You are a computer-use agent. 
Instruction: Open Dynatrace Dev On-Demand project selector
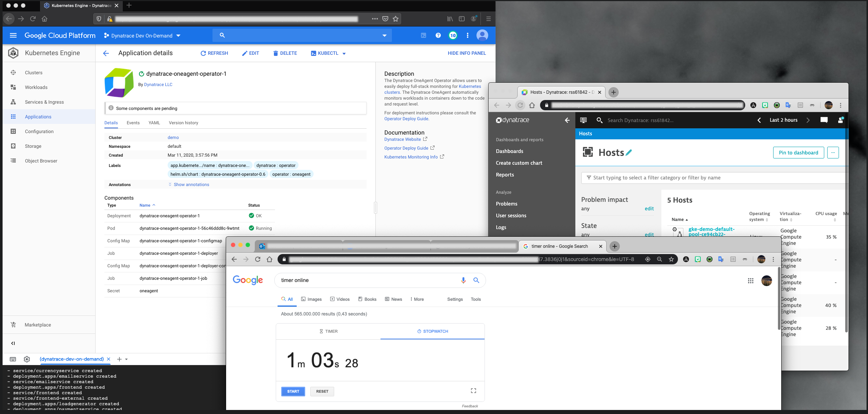click(x=142, y=36)
